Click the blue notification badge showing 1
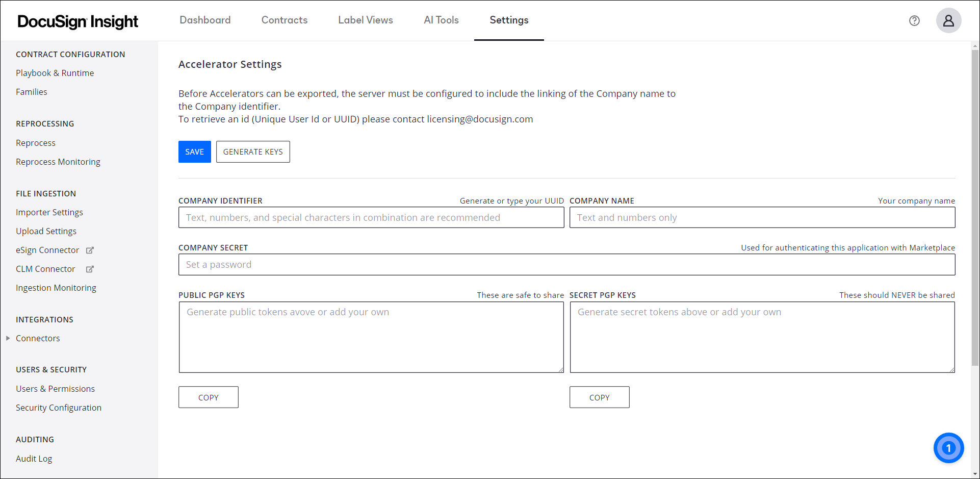Viewport: 980px width, 479px height. 948,448
